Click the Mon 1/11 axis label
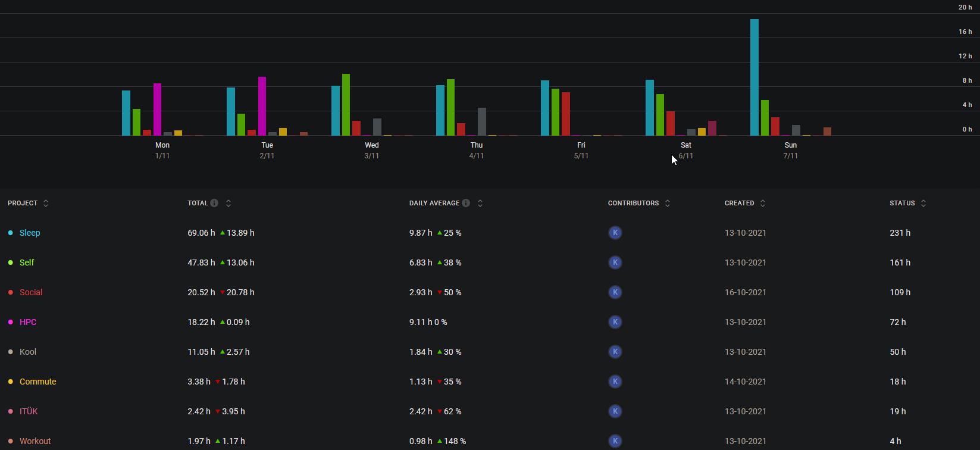 click(162, 151)
